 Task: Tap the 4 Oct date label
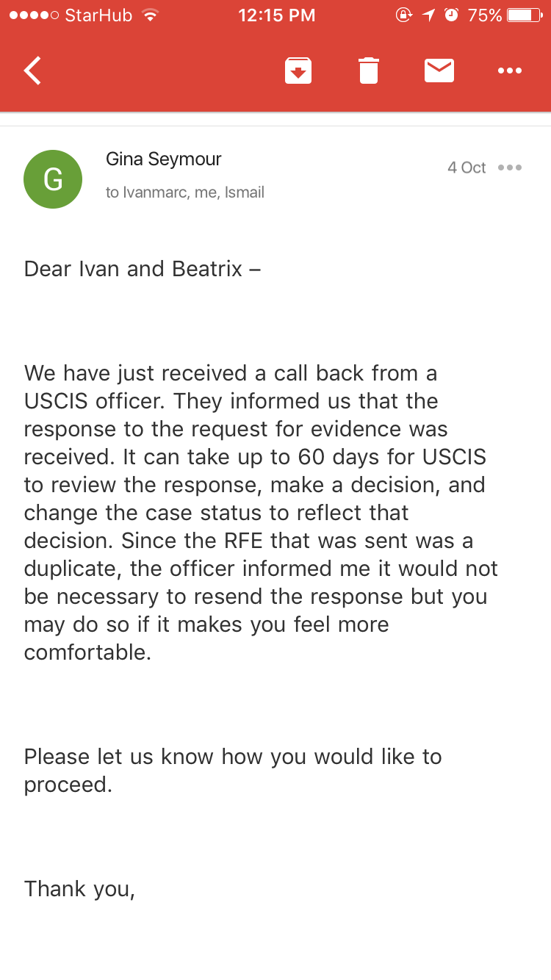(x=467, y=167)
